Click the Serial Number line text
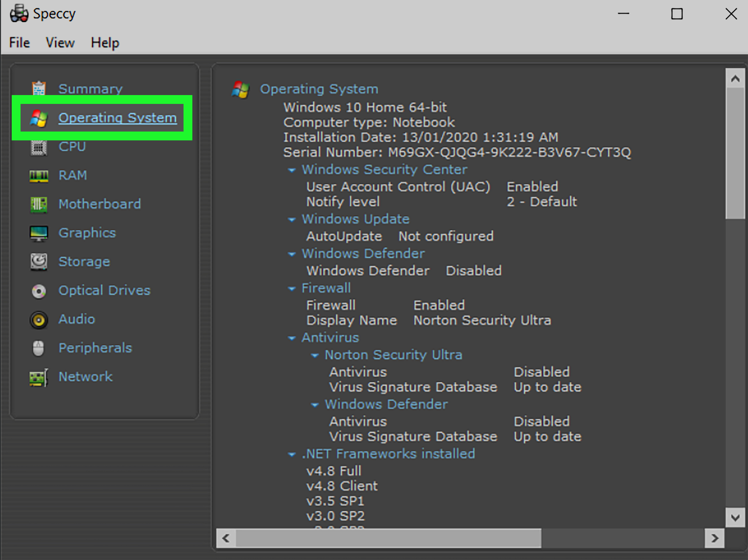 pyautogui.click(x=457, y=153)
